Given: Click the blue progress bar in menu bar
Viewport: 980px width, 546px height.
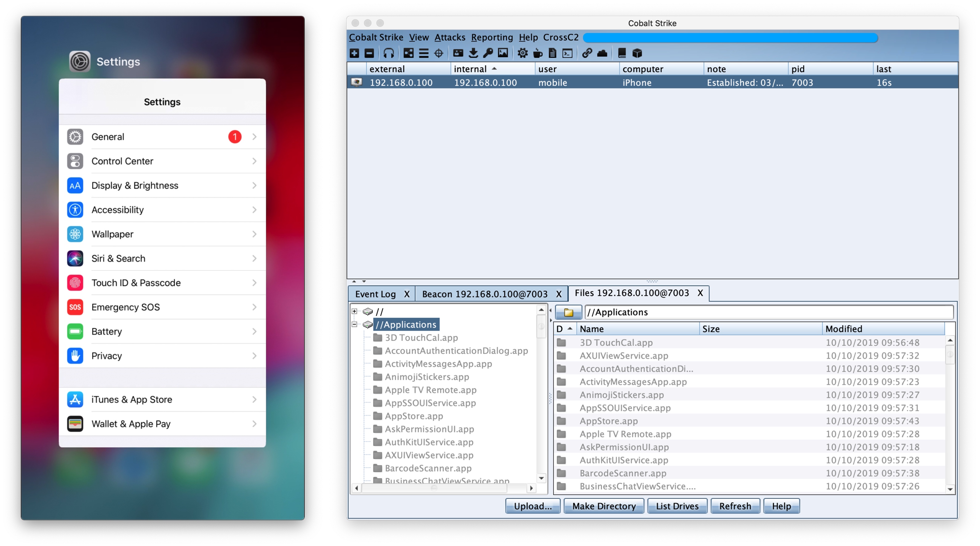Looking at the screenshot, I should click(x=730, y=38).
